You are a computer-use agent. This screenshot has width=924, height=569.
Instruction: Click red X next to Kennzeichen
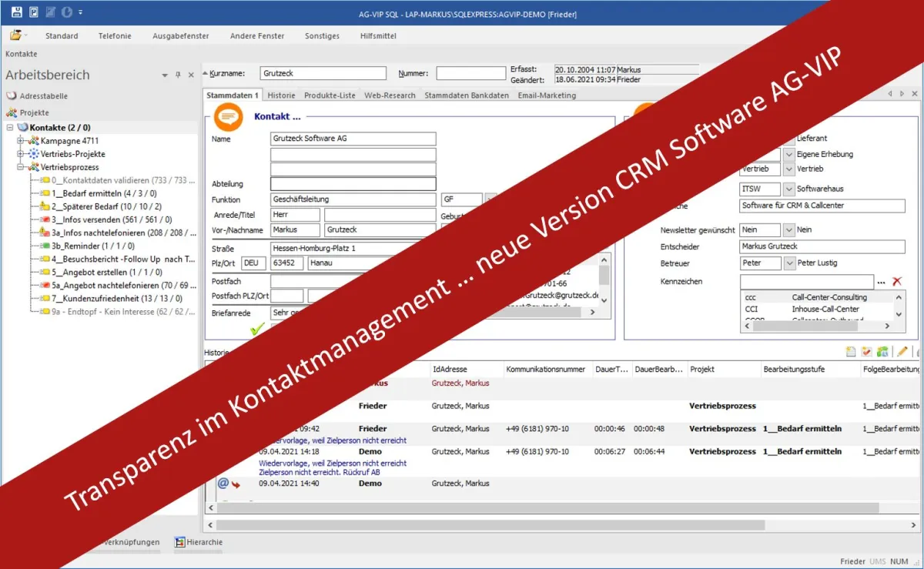point(897,283)
